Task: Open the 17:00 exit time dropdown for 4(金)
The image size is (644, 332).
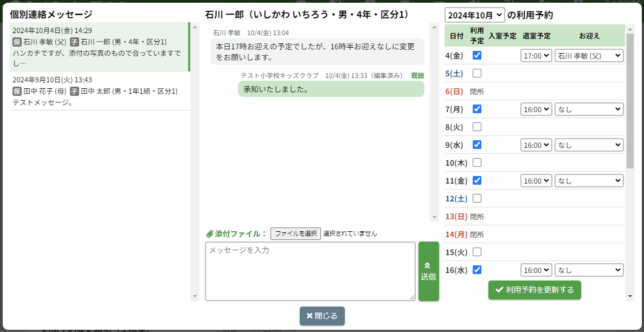Action: pyautogui.click(x=536, y=55)
